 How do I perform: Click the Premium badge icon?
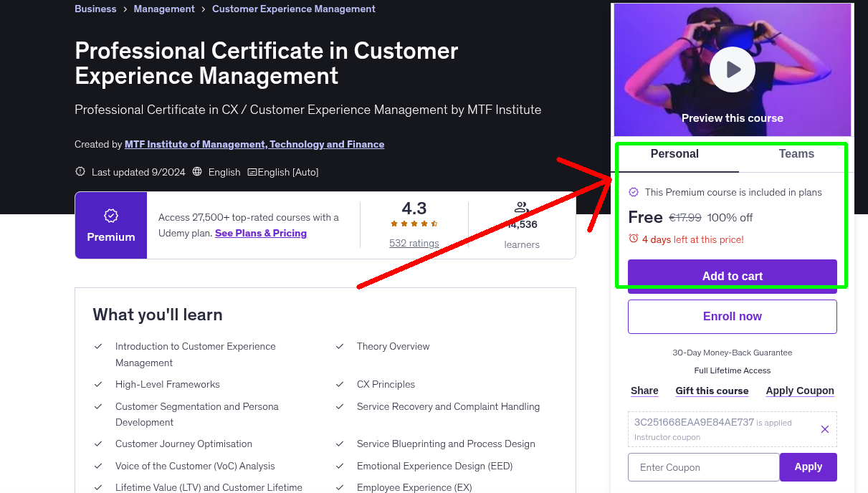pos(110,214)
